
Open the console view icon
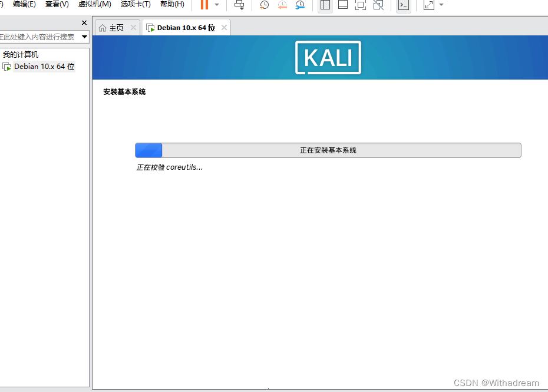coord(404,5)
